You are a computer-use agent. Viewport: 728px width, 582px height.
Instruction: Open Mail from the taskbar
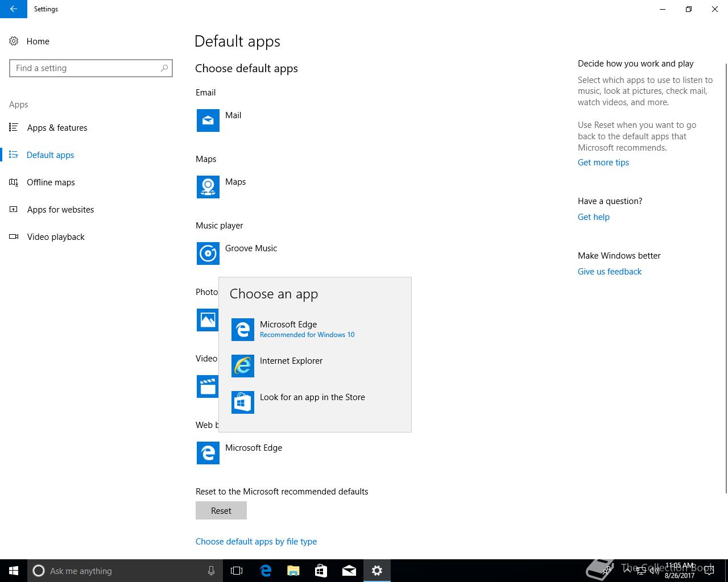pyautogui.click(x=349, y=571)
